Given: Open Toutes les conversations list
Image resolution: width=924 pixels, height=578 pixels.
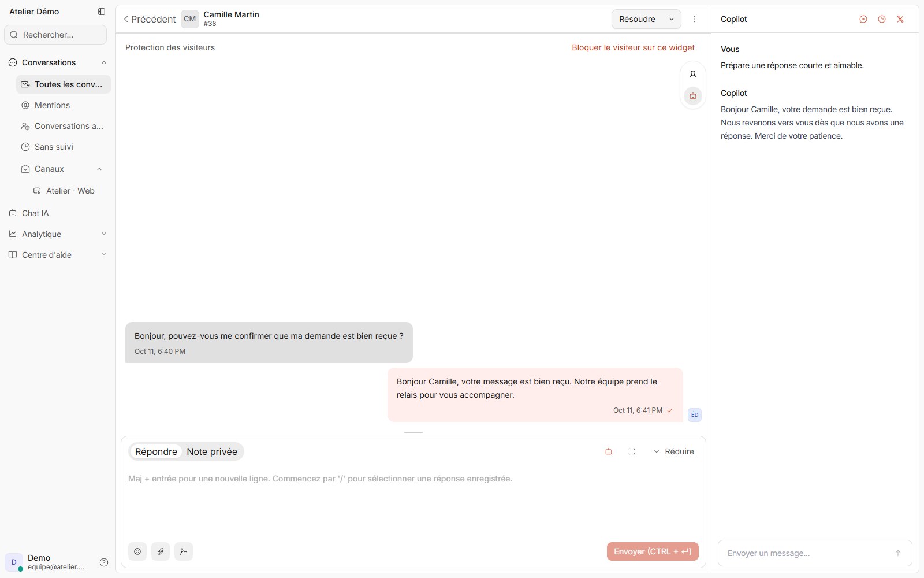Looking at the screenshot, I should tap(64, 84).
